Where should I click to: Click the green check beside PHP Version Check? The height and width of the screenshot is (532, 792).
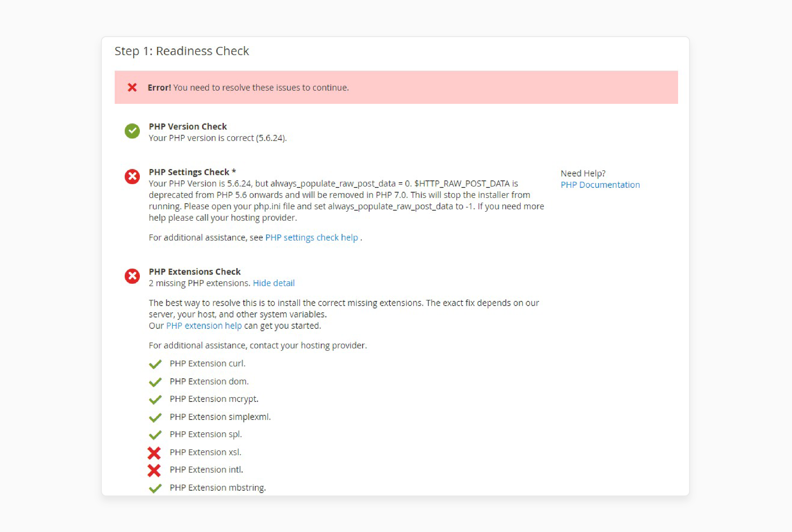pyautogui.click(x=132, y=131)
